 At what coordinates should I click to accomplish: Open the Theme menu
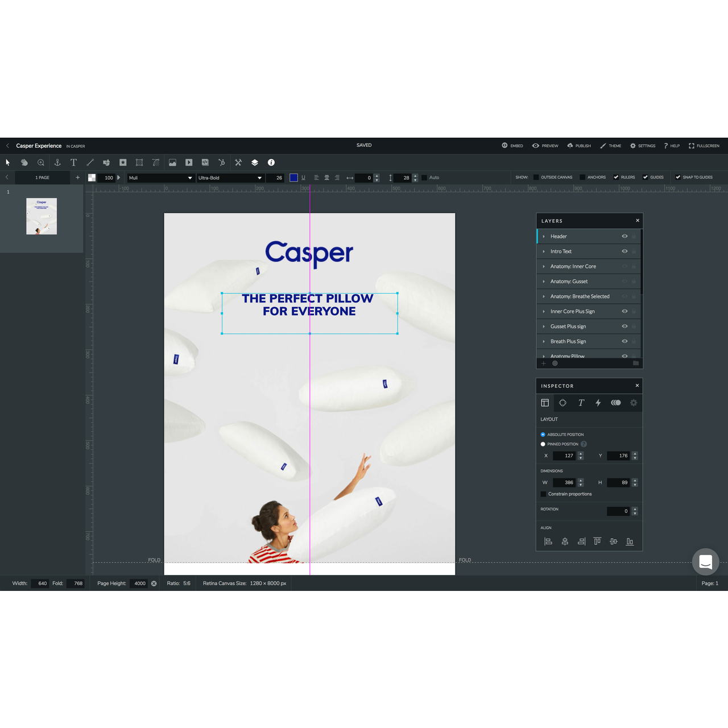tap(611, 146)
